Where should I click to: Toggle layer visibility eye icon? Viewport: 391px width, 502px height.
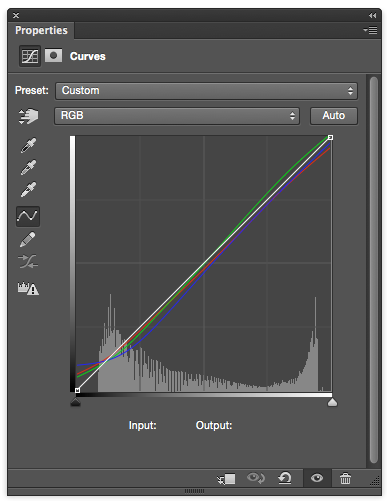(x=317, y=478)
